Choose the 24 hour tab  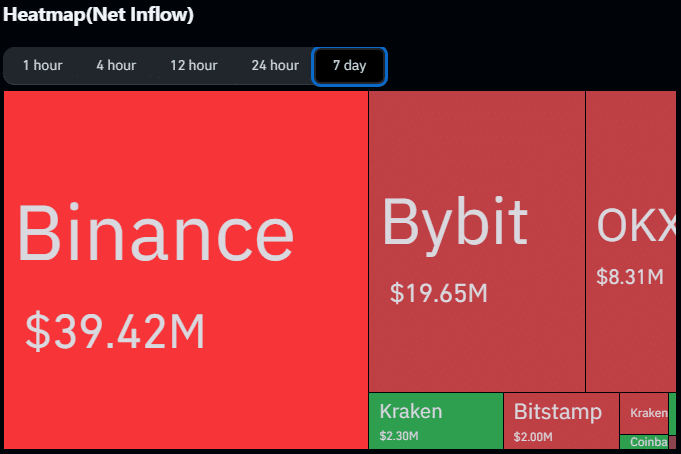tap(275, 66)
